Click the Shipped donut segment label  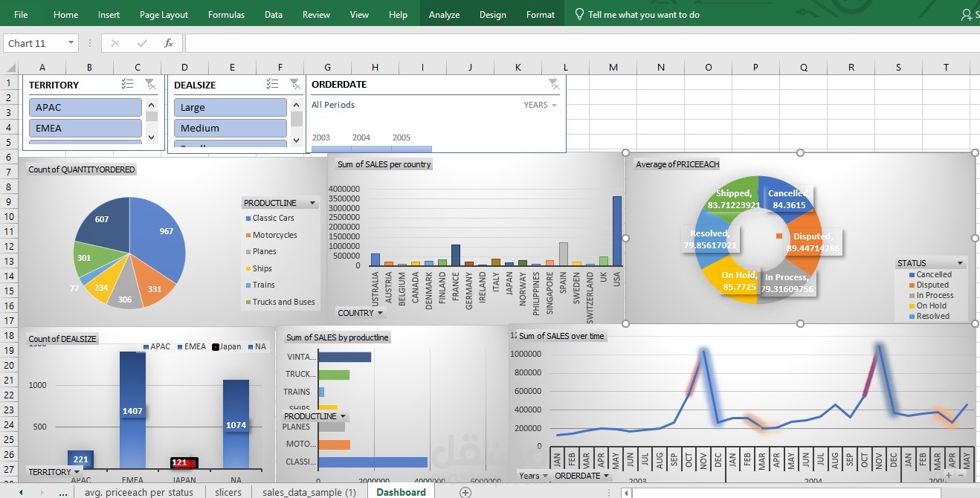(x=733, y=199)
